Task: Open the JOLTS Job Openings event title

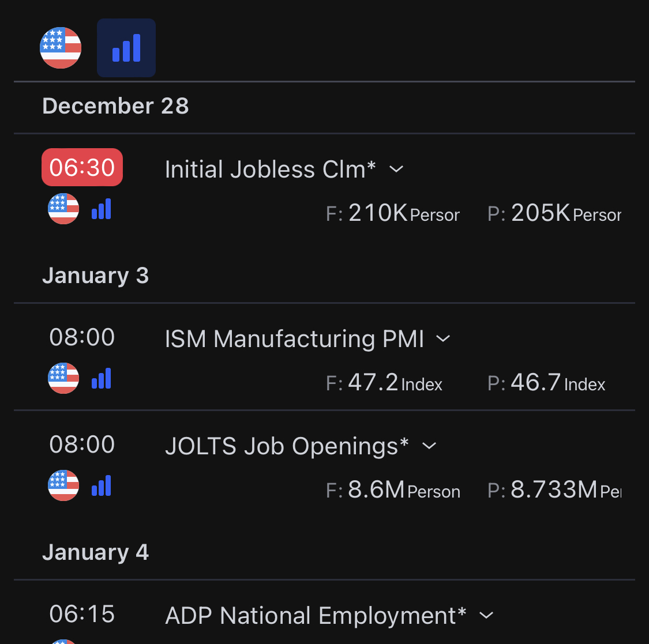Action: click(x=287, y=446)
